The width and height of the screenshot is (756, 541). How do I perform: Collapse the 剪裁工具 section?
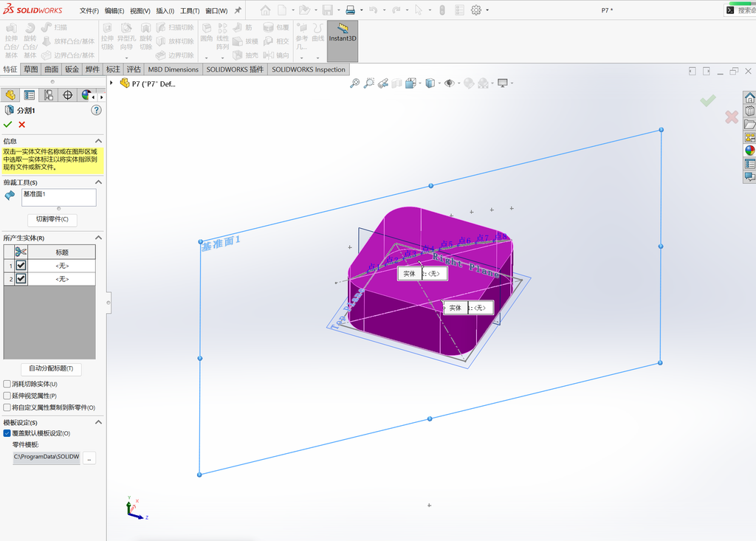(x=98, y=182)
